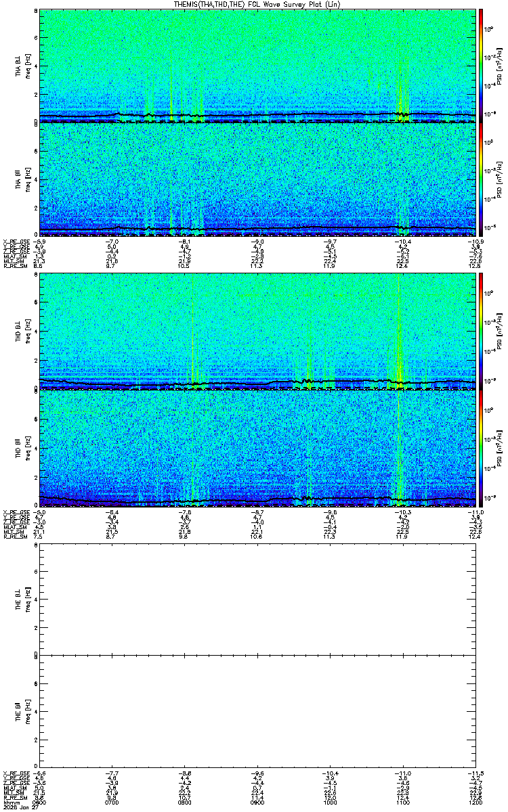Select the THA B∥ spectrogram panel
Screen dimensions: 508x812
click(257, 179)
